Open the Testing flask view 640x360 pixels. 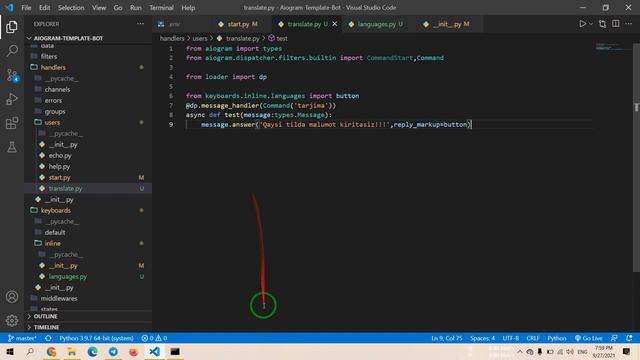click(x=12, y=147)
